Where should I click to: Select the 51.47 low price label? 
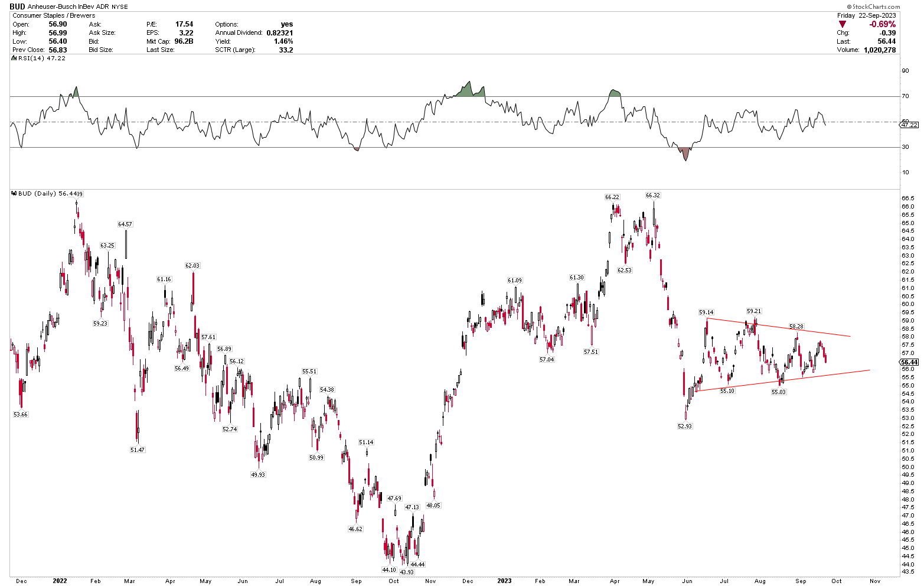137,450
